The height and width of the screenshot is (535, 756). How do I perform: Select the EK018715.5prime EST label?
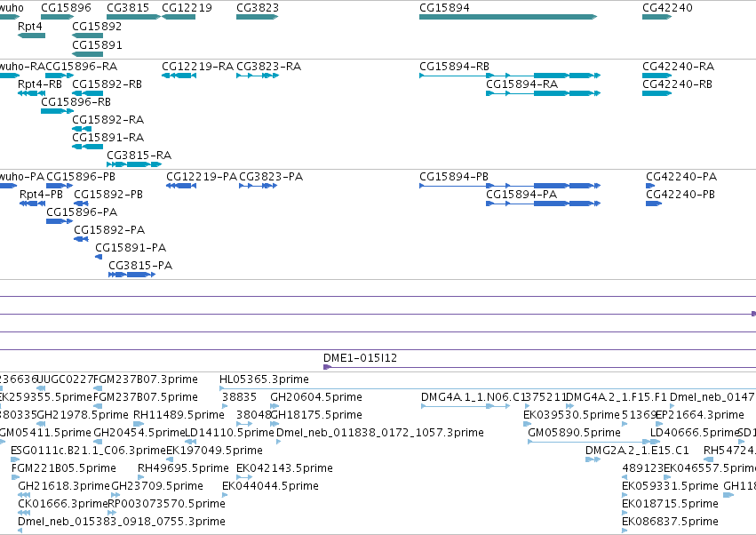click(x=670, y=504)
